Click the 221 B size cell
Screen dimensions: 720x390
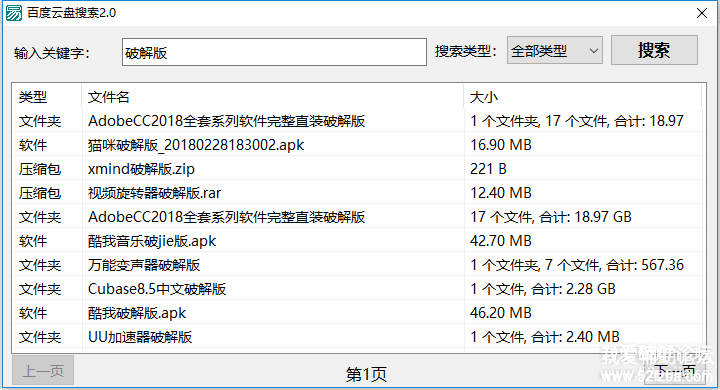488,169
